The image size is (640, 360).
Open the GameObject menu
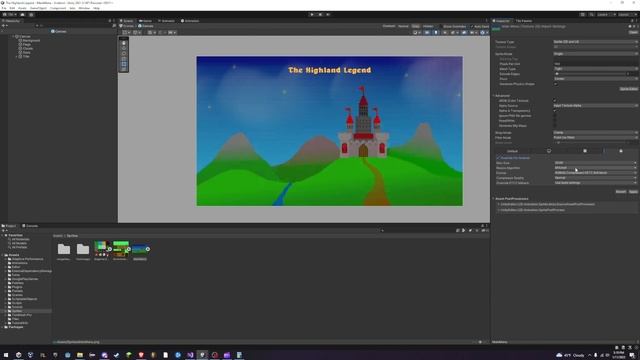(x=38, y=8)
